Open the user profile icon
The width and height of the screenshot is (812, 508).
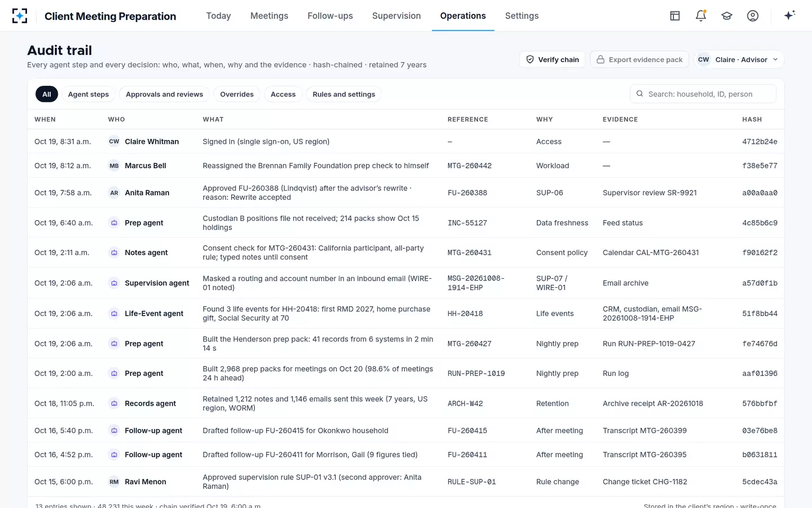753,16
